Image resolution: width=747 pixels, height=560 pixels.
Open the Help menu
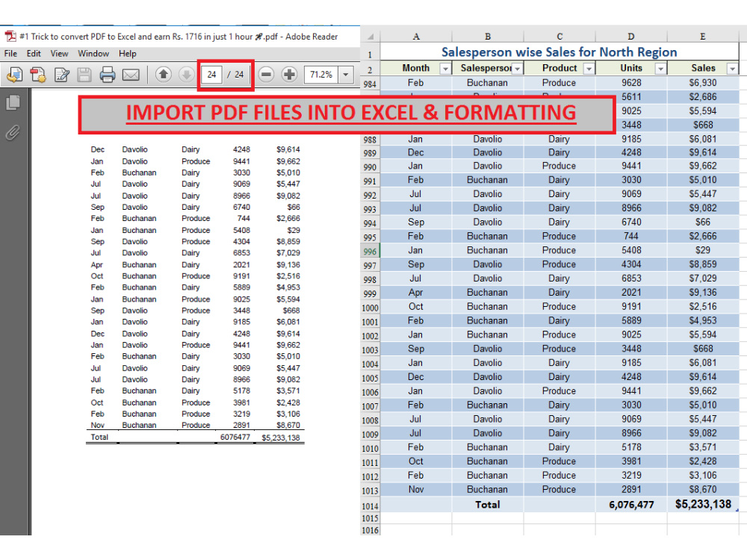click(x=127, y=53)
